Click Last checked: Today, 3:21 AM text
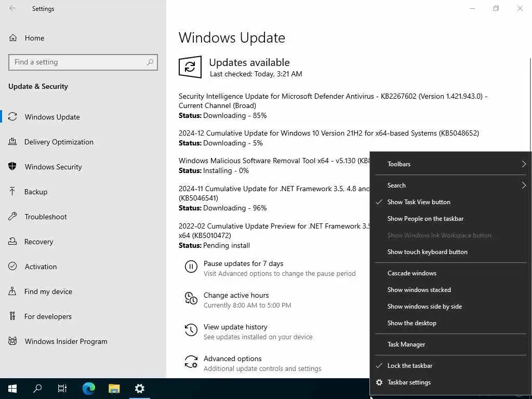 [x=256, y=74]
